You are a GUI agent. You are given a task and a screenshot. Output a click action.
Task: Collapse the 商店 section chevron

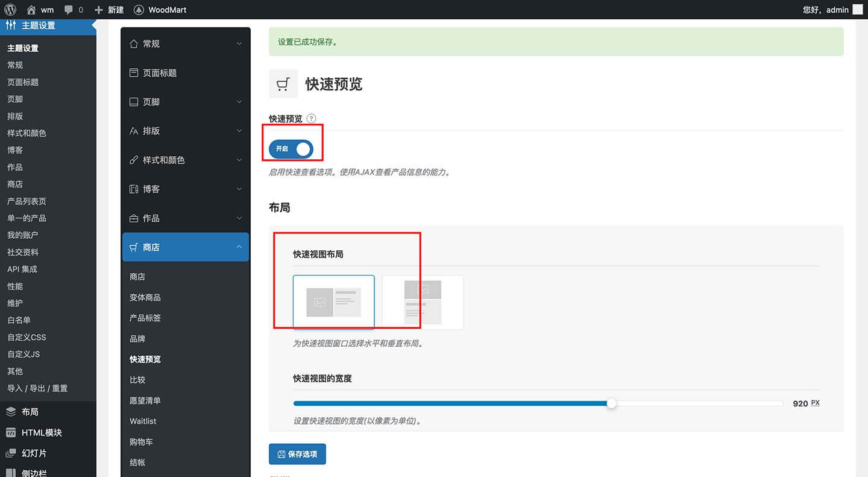(x=239, y=247)
